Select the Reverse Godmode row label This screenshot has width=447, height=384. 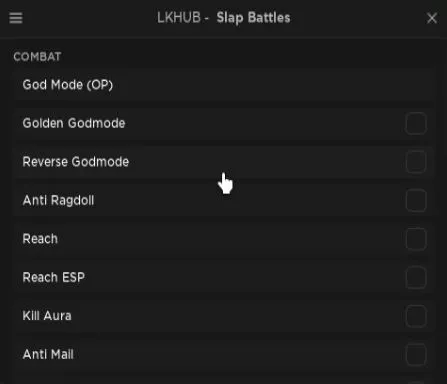(76, 162)
